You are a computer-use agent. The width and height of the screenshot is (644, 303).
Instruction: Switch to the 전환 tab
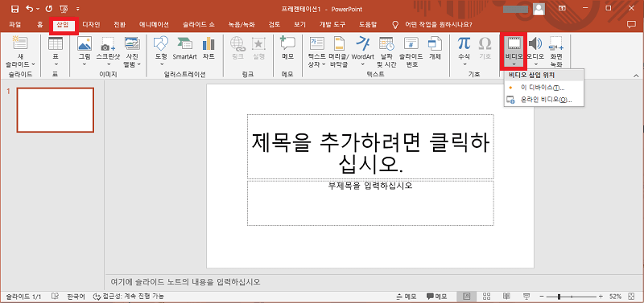coord(119,25)
